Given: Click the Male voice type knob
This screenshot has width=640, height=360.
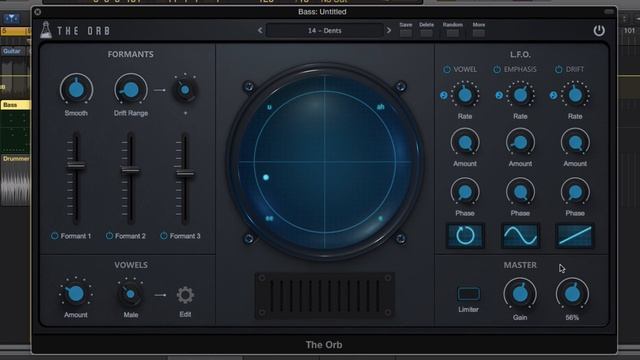Looking at the screenshot, I should click(130, 294).
